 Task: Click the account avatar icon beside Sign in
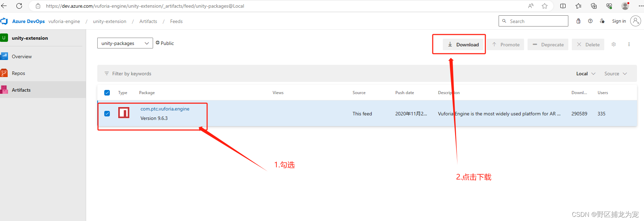pos(636,21)
